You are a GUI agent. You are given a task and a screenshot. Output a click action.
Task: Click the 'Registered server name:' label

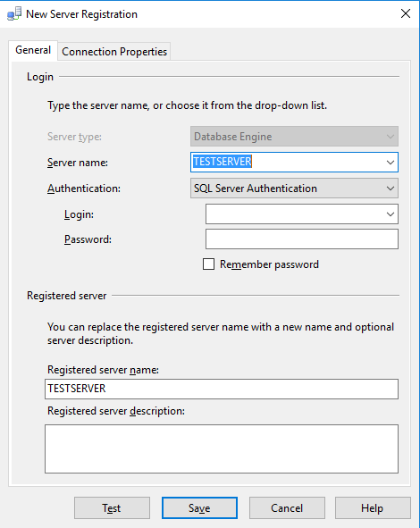(103, 370)
